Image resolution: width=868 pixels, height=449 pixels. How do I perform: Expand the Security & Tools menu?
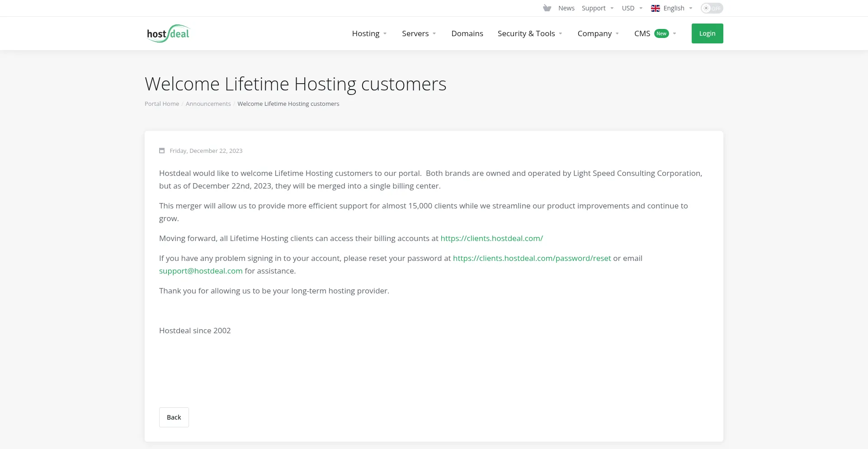pyautogui.click(x=529, y=33)
